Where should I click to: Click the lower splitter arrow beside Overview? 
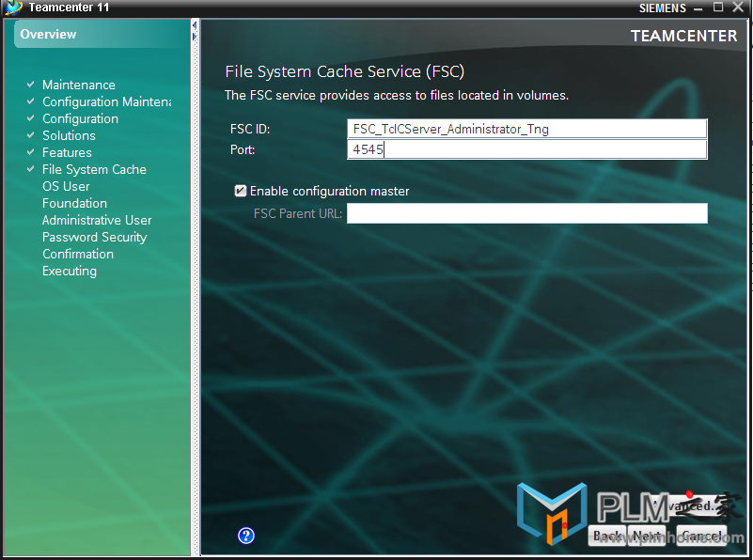coord(195,36)
